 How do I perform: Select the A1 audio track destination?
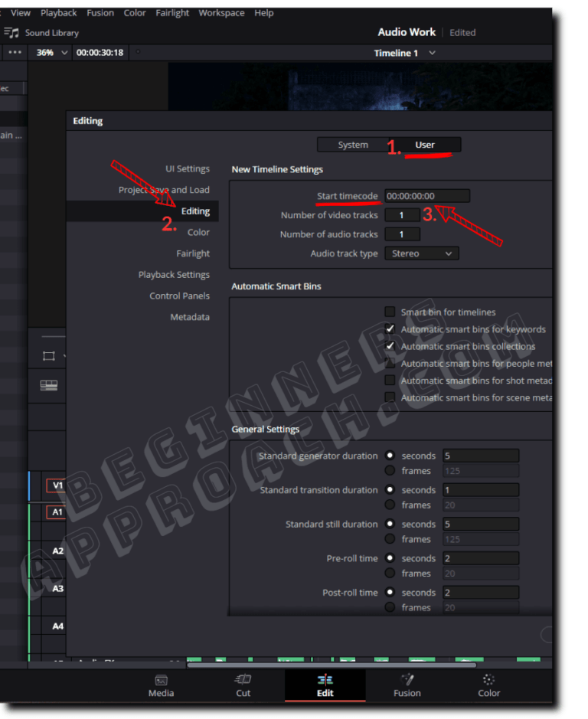[x=57, y=512]
